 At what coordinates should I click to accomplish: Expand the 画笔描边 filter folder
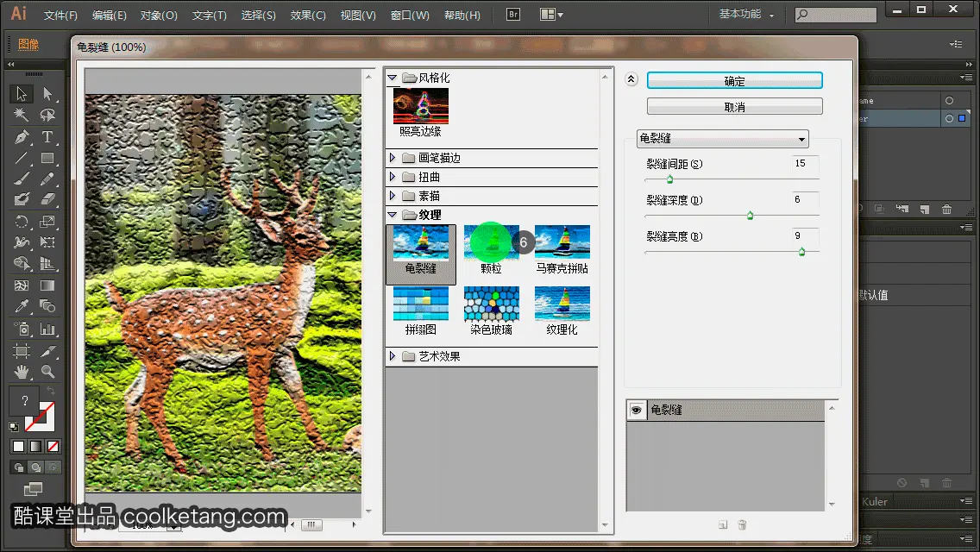click(393, 158)
